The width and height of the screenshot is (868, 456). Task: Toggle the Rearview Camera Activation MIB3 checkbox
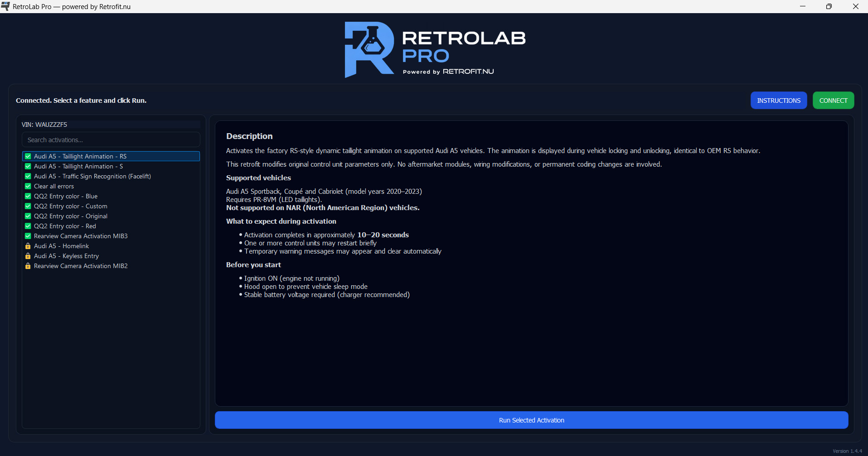click(x=27, y=236)
